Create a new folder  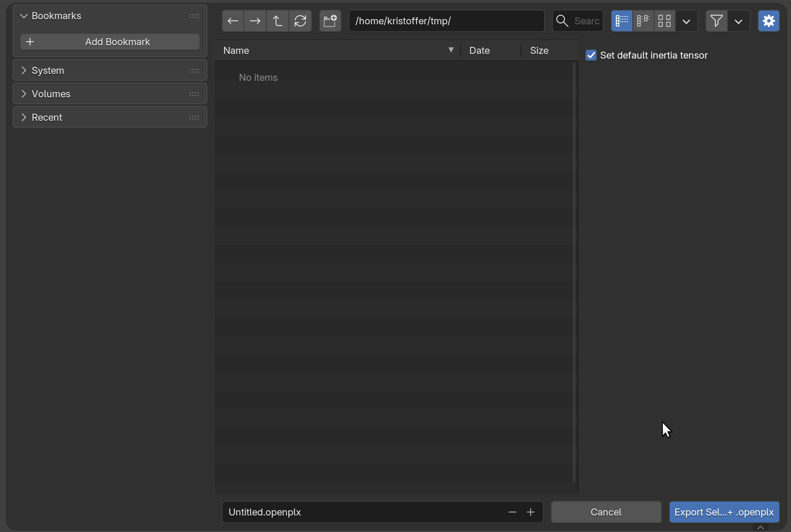(x=330, y=21)
